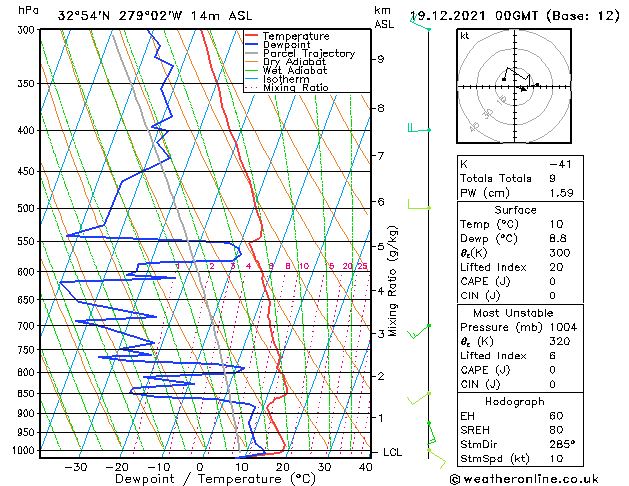Image resolution: width=629 pixels, height=486 pixels.
Task: Click the StmSpd (kt) row
Action: (x=520, y=458)
